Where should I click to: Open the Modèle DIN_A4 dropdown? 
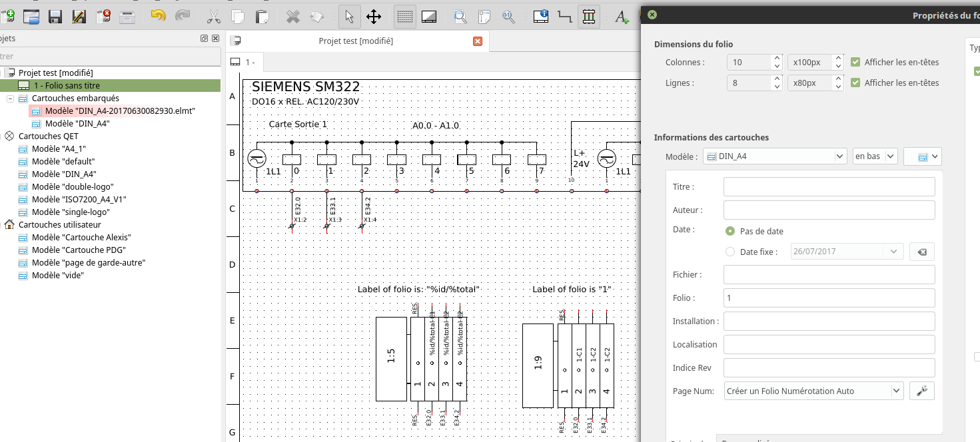tap(775, 156)
